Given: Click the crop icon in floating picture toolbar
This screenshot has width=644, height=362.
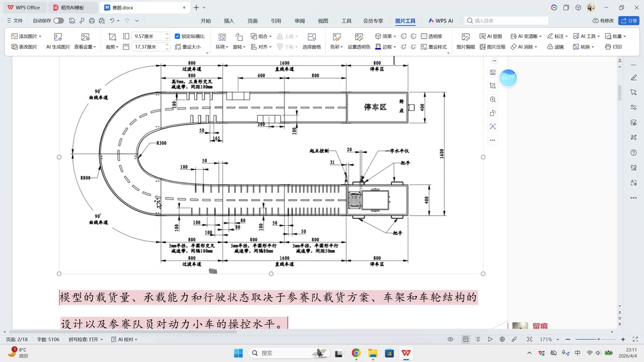Looking at the screenshot, I should (493, 86).
